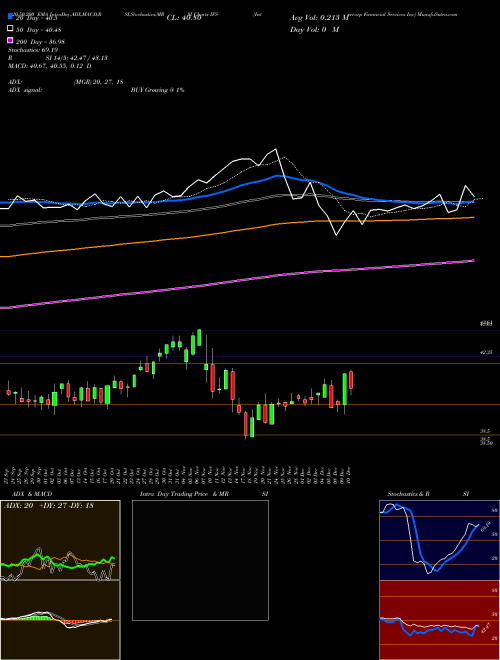Click the 'BUY Growing @ 1%' signal text
500x660 pixels.
pos(157,90)
